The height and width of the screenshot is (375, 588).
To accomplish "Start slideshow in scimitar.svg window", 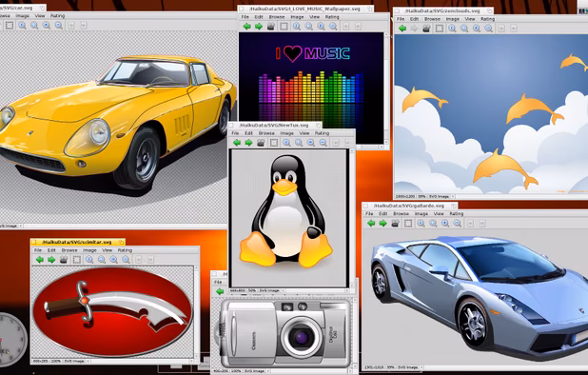I will (x=64, y=260).
